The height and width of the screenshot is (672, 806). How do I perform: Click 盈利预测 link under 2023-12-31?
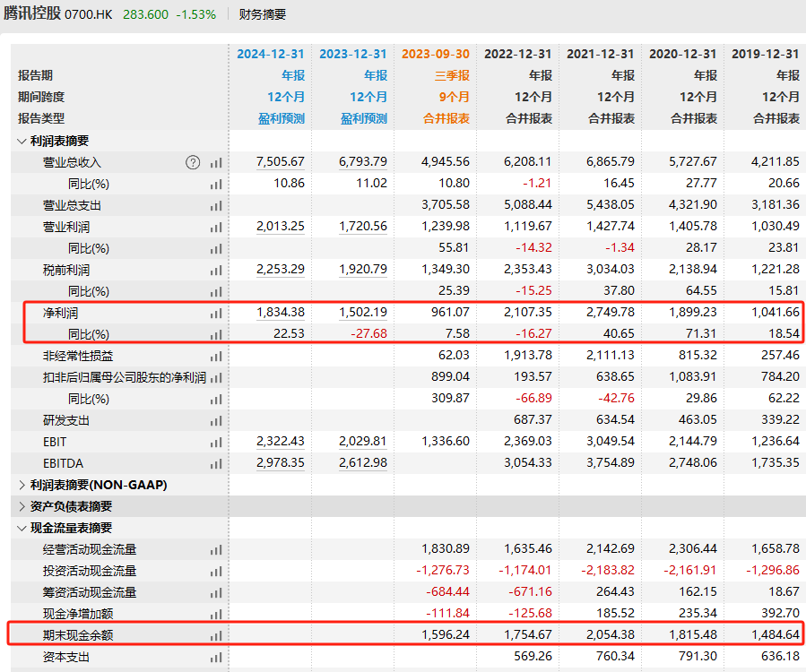point(364,118)
